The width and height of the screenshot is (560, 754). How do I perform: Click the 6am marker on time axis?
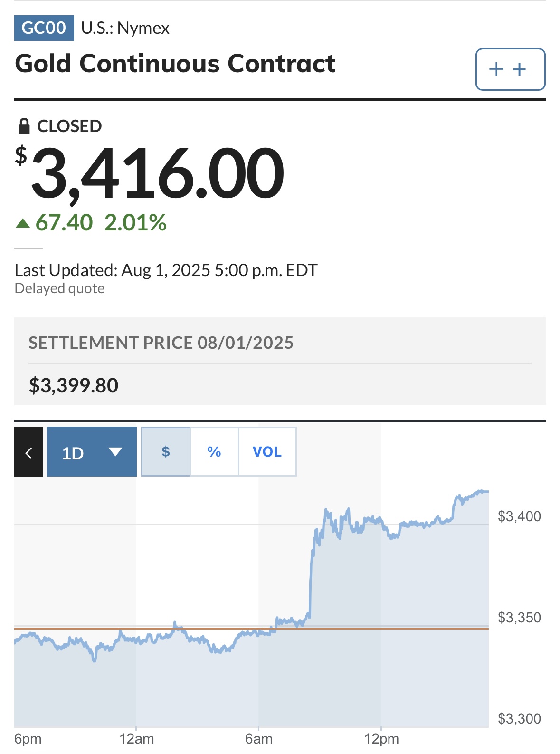[259, 739]
